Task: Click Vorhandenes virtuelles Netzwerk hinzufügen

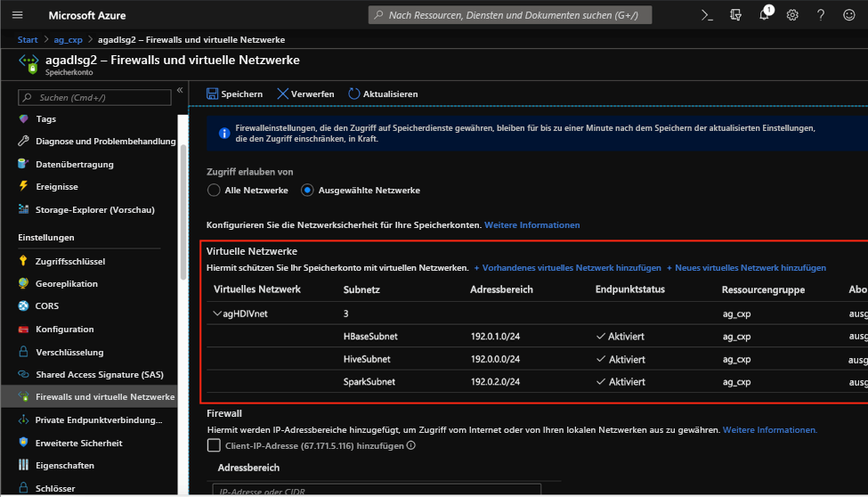Action: 567,267
